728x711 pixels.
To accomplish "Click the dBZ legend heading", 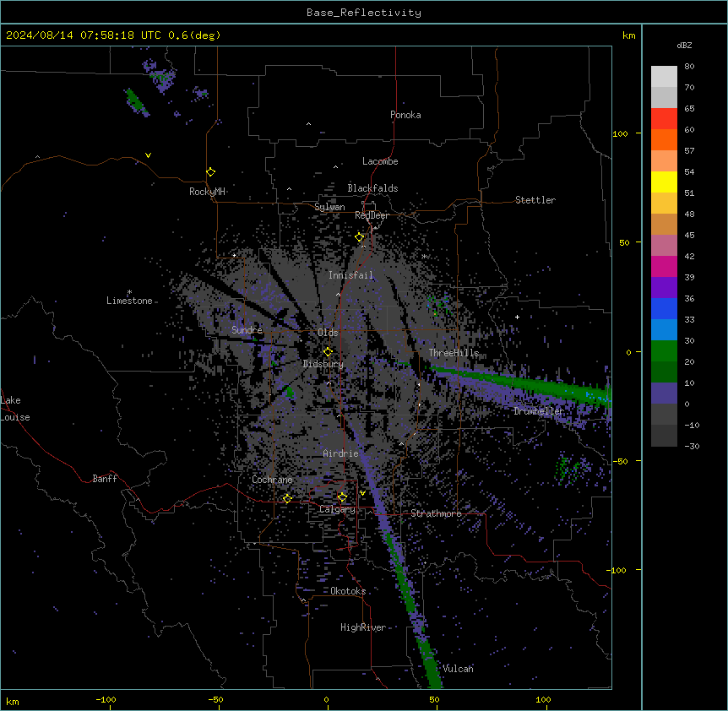I will tap(684, 46).
